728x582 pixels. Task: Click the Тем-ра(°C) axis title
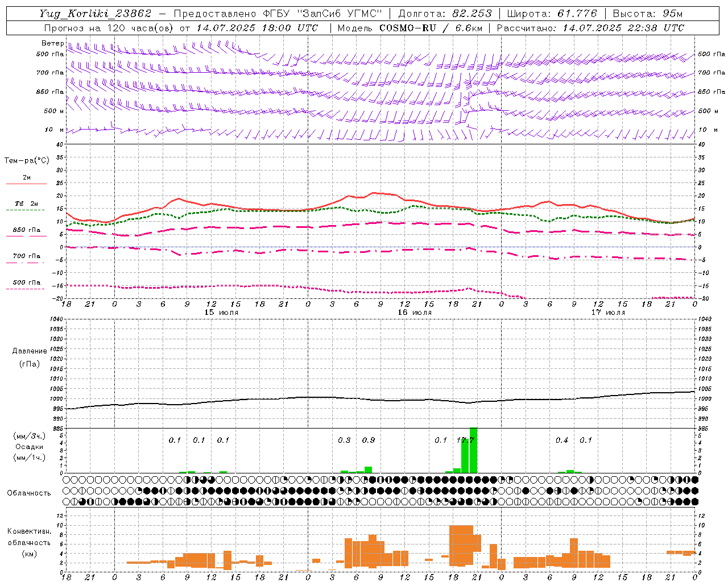point(27,161)
